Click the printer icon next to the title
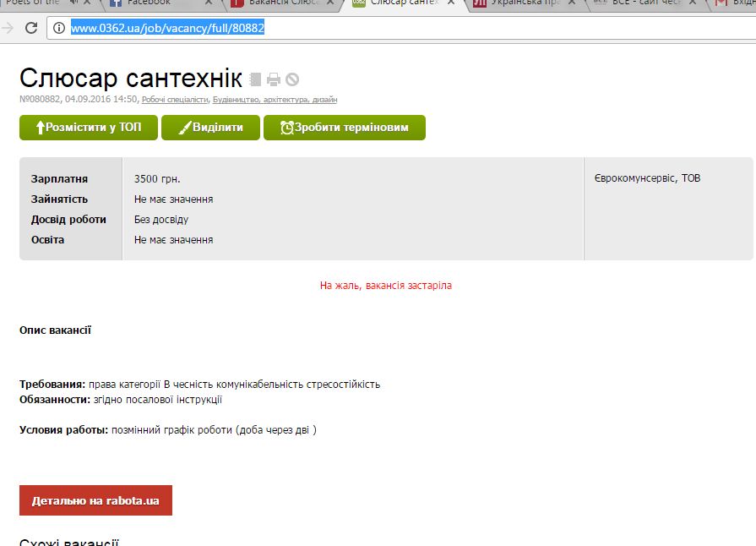756x546 pixels. click(x=274, y=79)
